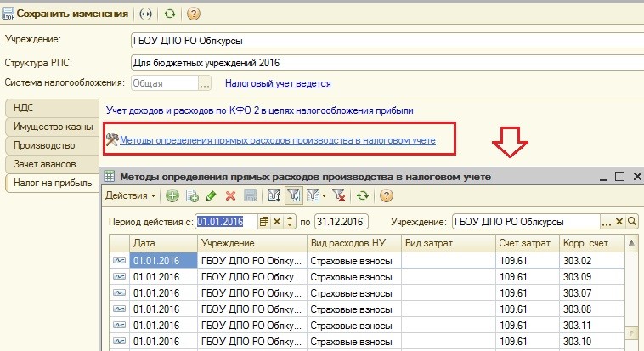Click refresh icon next to Сохранить изменения

pos(171,14)
